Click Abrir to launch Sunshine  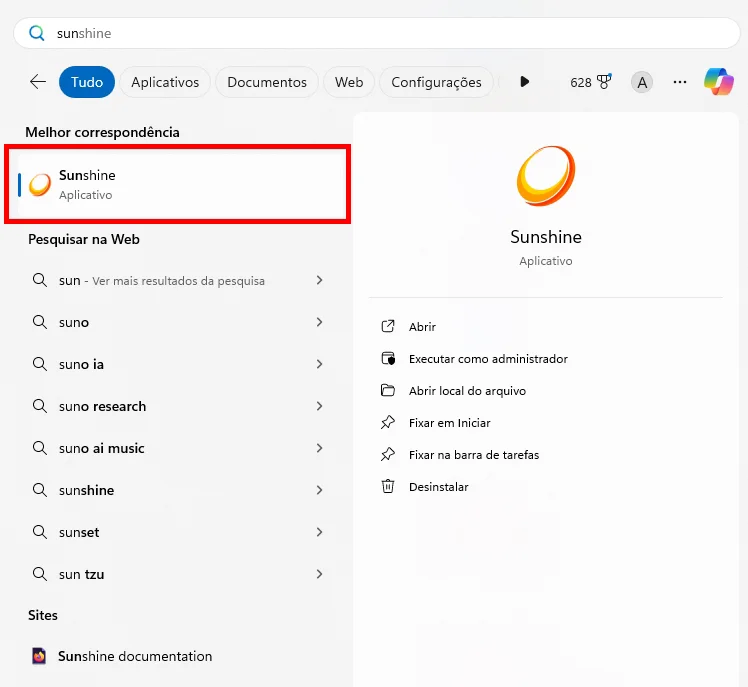[x=422, y=327]
